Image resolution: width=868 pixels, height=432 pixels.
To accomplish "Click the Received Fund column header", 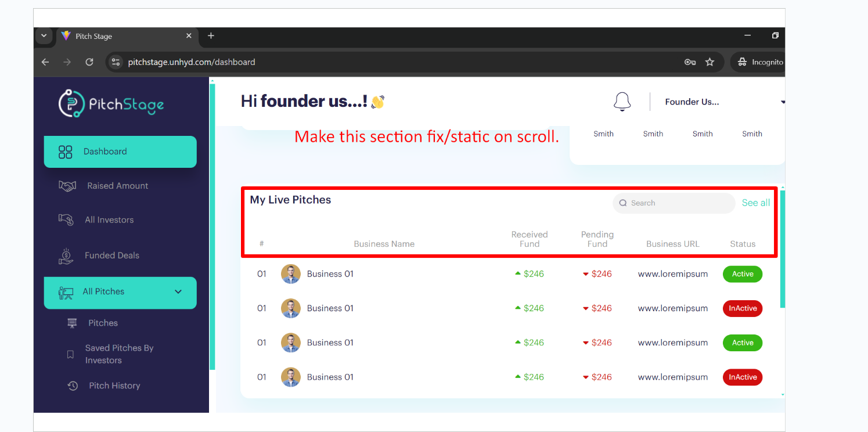I will (530, 239).
